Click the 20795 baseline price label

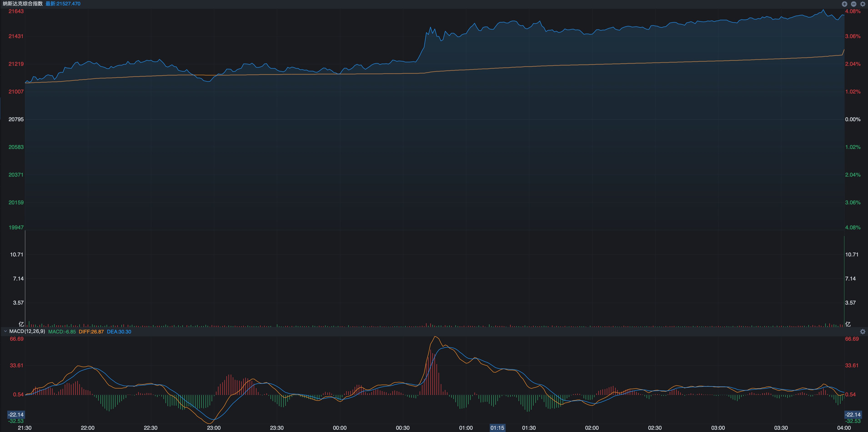tap(16, 119)
